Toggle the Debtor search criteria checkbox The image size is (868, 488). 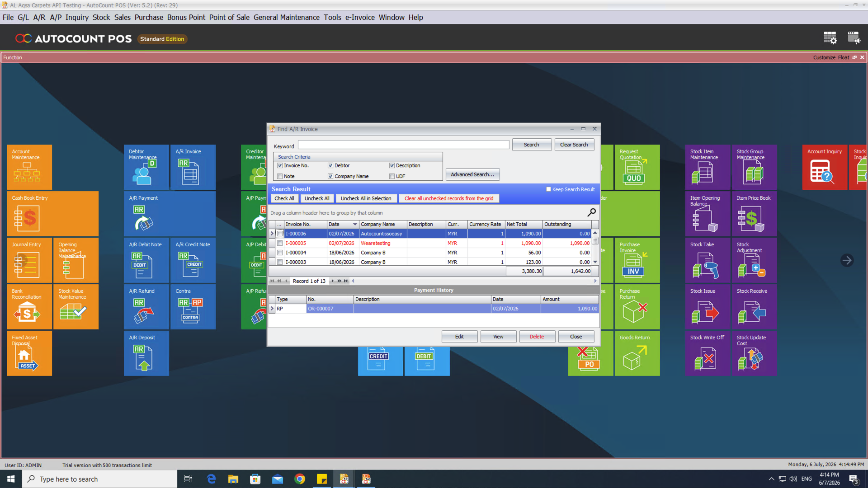coord(330,165)
